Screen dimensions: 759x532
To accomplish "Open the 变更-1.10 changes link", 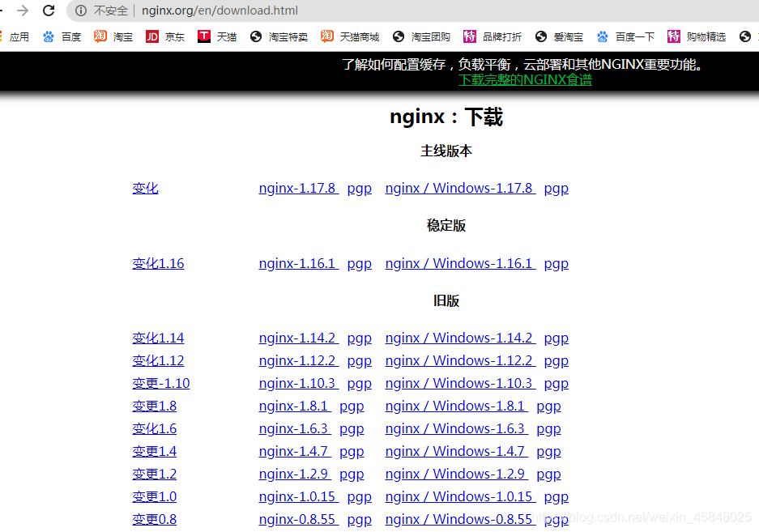I will click(161, 383).
